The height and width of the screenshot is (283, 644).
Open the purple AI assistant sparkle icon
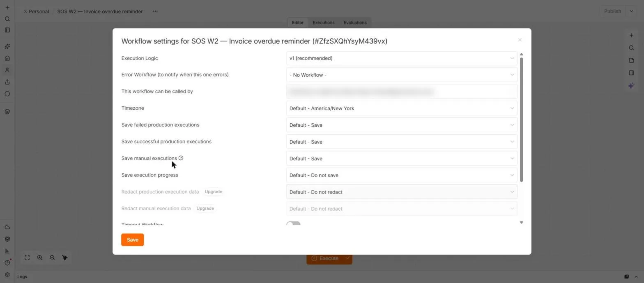(631, 85)
